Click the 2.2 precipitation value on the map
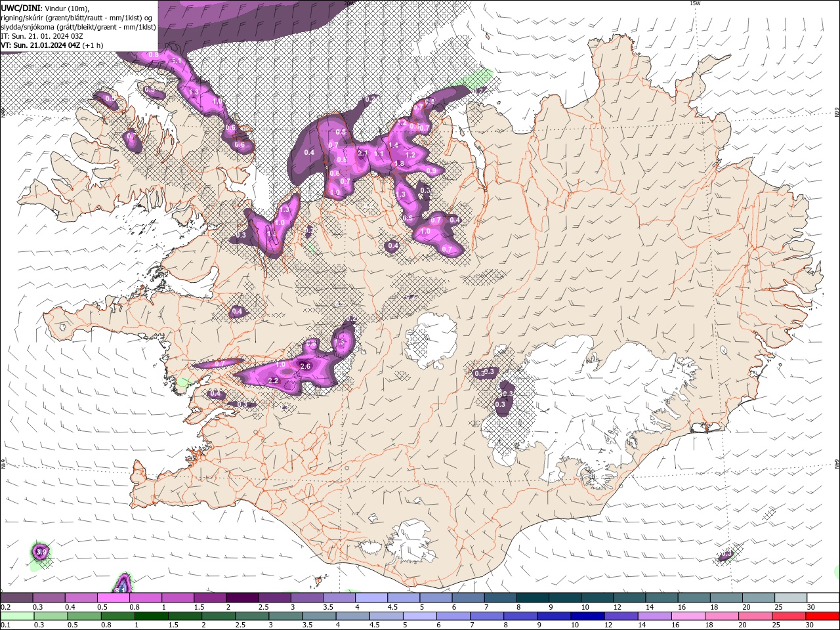The image size is (840, 630). 274,381
